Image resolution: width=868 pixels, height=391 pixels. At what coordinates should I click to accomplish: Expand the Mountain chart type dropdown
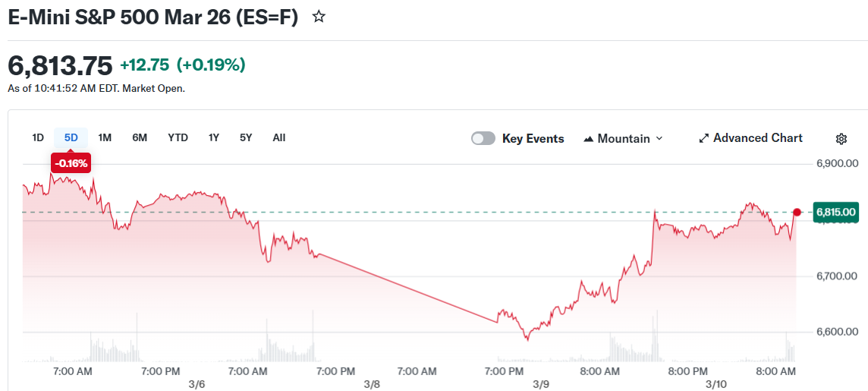tap(659, 138)
